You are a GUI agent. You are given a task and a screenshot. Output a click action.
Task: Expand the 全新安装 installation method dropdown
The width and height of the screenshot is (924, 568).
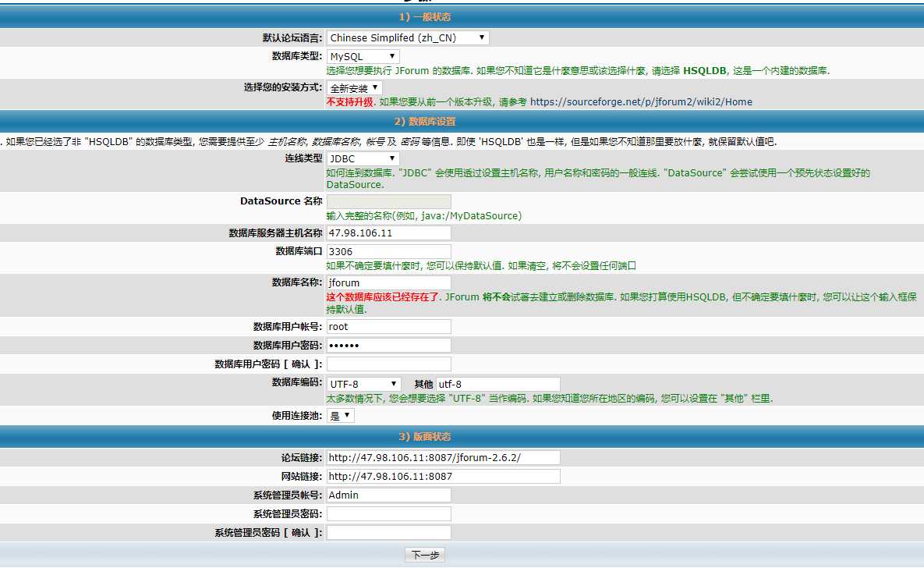[x=354, y=88]
